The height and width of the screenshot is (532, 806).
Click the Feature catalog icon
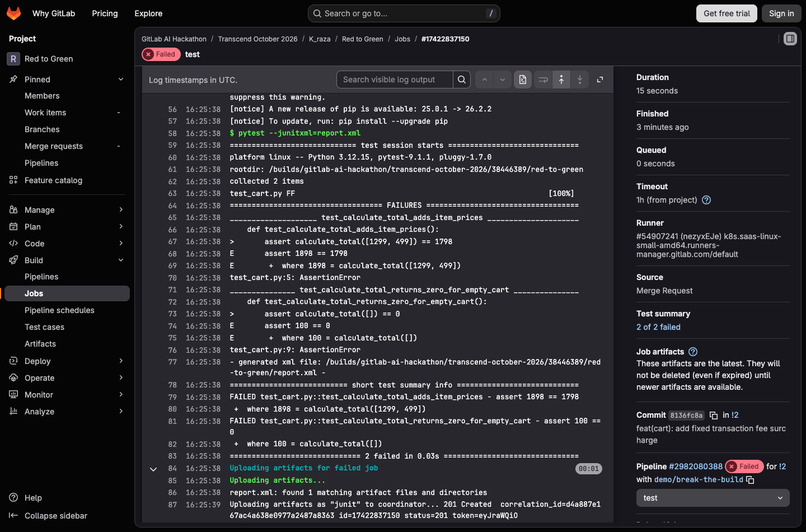[13, 180]
